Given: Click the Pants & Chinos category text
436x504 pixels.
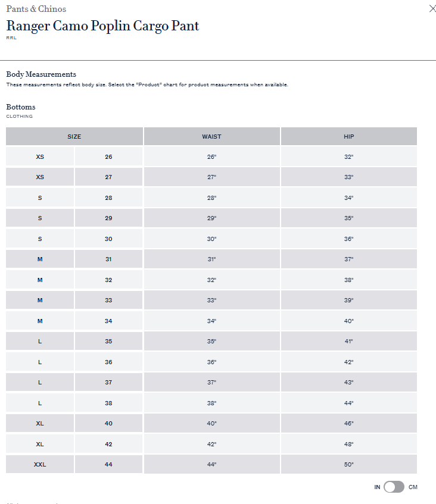Looking at the screenshot, I should click(x=36, y=9).
